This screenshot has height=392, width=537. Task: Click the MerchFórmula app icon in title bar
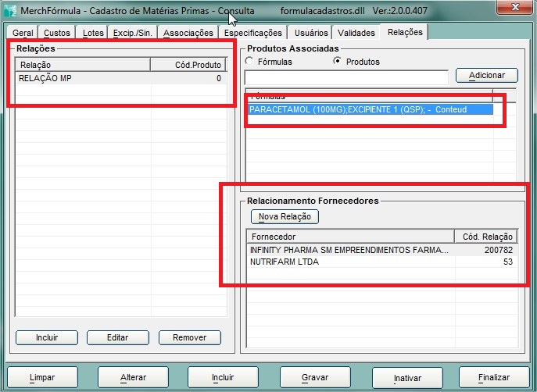(x=10, y=11)
